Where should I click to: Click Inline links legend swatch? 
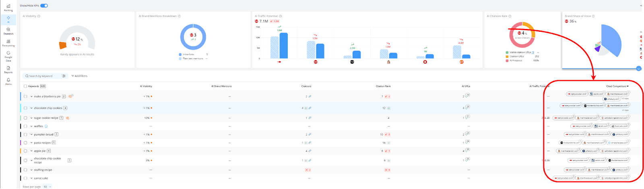point(180,54)
